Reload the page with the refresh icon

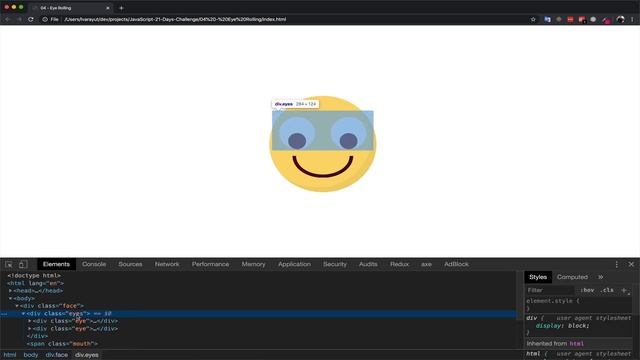tap(31, 19)
